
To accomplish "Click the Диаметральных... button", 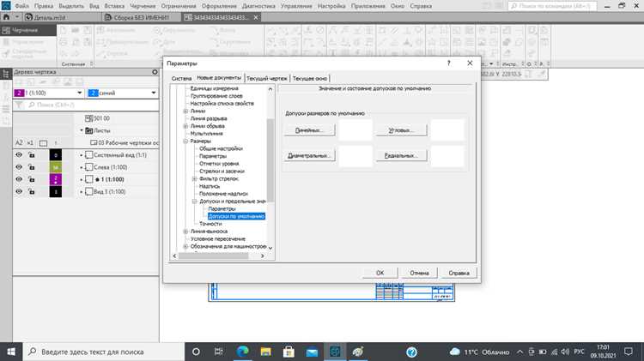I will pyautogui.click(x=309, y=155).
